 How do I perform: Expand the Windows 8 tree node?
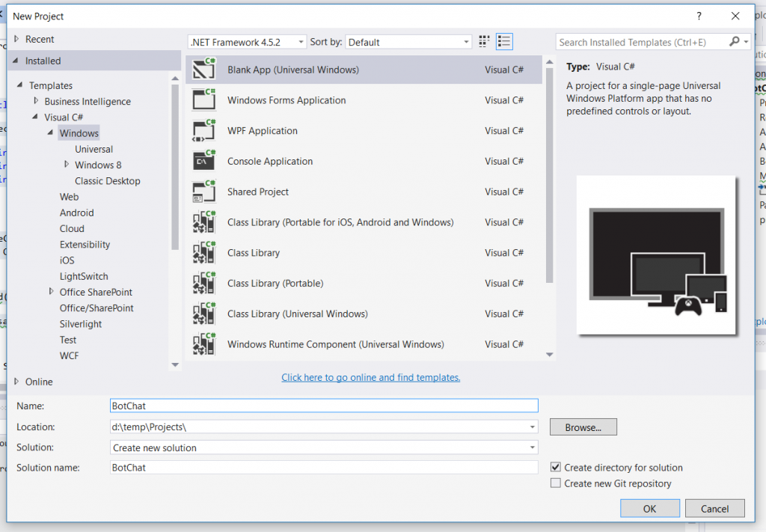(x=67, y=164)
